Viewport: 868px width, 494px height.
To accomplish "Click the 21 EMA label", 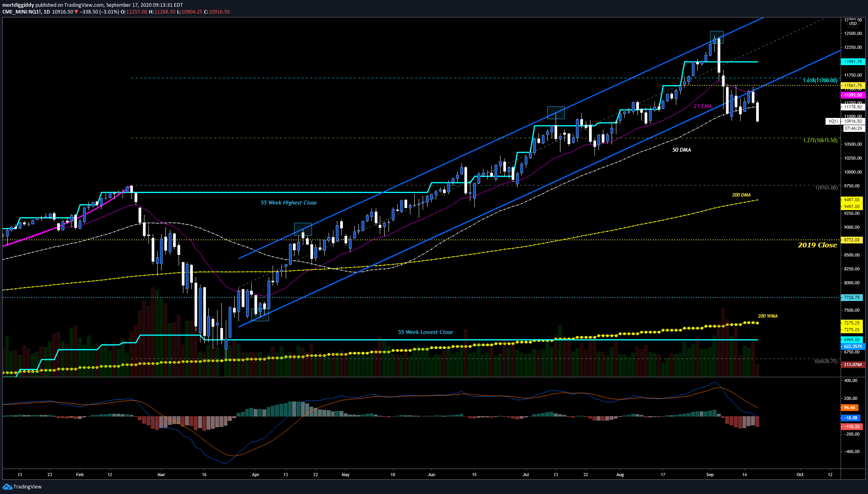I will [x=703, y=106].
